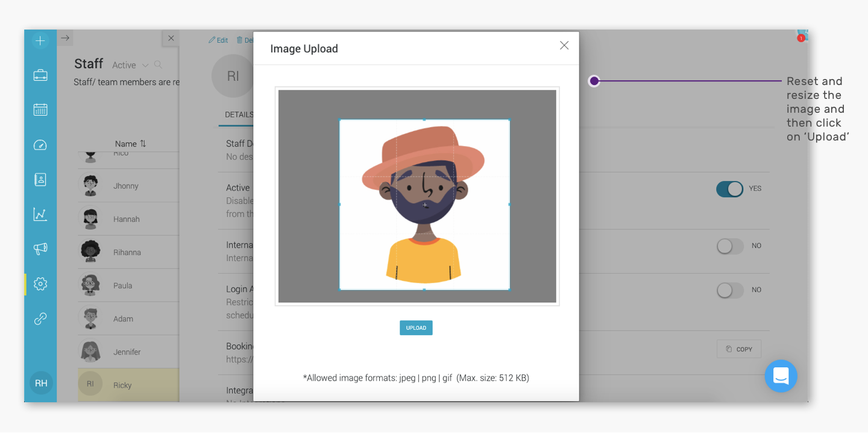The height and width of the screenshot is (433, 868).
Task: Click the allowed image formats note
Action: click(x=416, y=378)
